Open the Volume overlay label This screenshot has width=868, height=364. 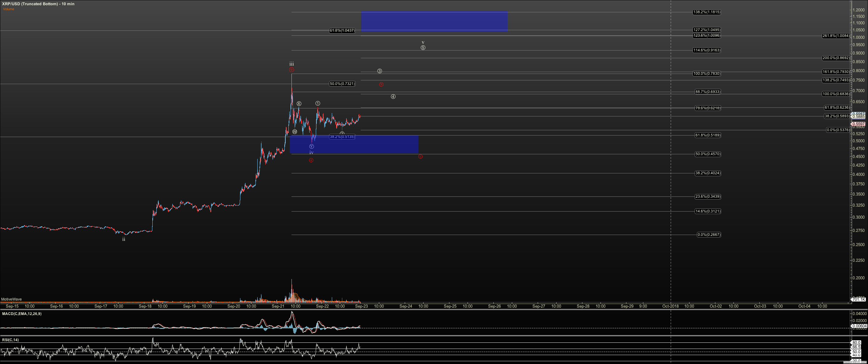[9, 9]
